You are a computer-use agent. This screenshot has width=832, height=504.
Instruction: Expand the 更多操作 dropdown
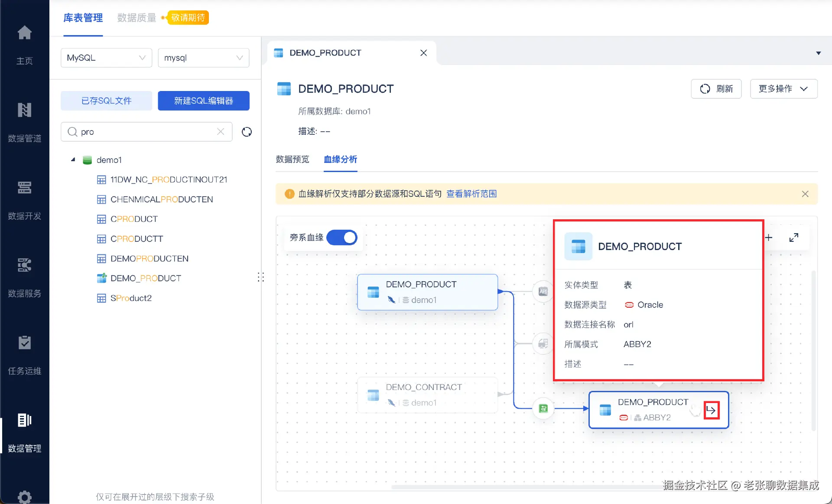783,89
